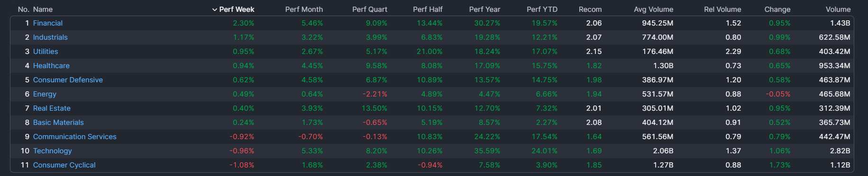Open the Financial sector link
868x176 pixels.
point(48,23)
